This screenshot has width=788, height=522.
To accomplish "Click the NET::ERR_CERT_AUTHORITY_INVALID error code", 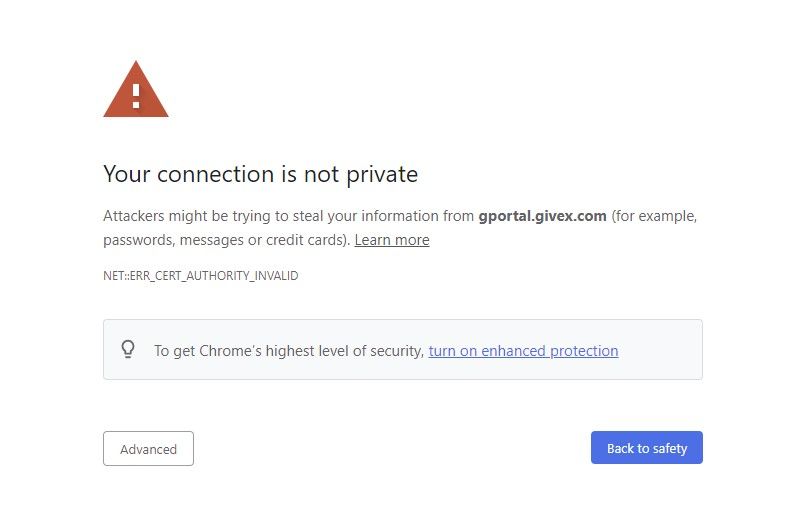I will click(x=200, y=276).
